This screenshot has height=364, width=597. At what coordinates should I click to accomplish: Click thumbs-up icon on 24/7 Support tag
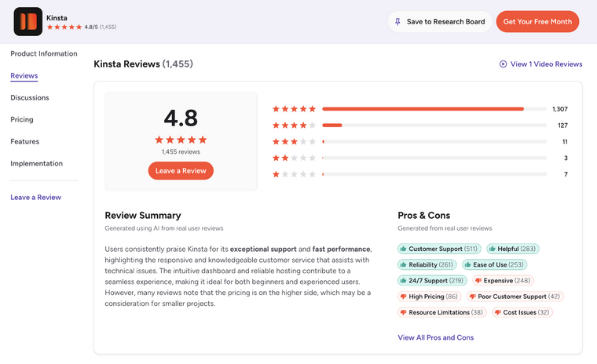pos(403,281)
